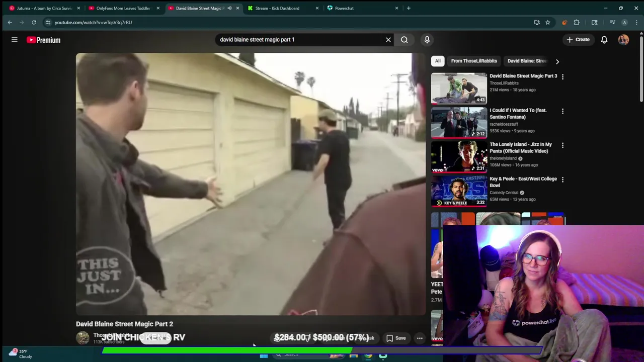Start voice search with the microphone
The width and height of the screenshot is (644, 362).
[x=427, y=40]
